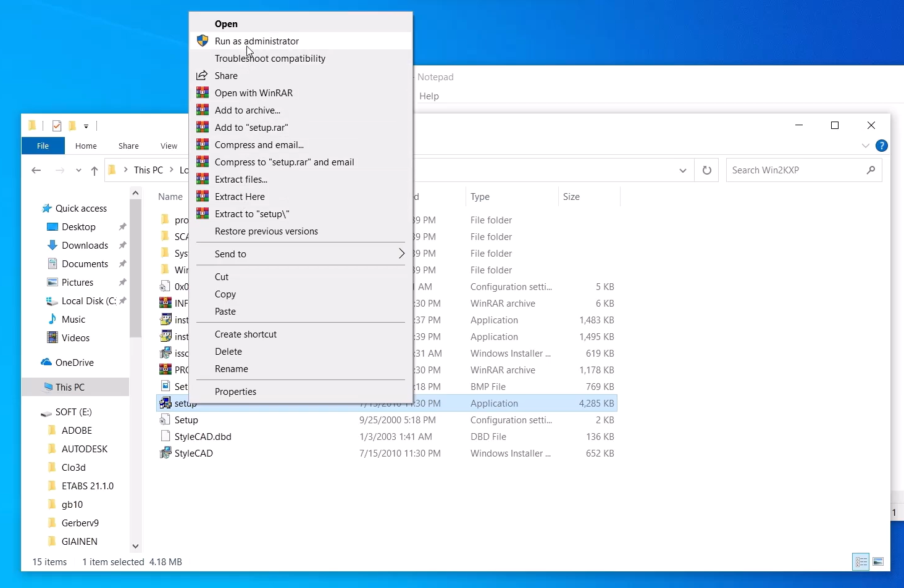Switch to large thumbnails view icon

(878, 561)
